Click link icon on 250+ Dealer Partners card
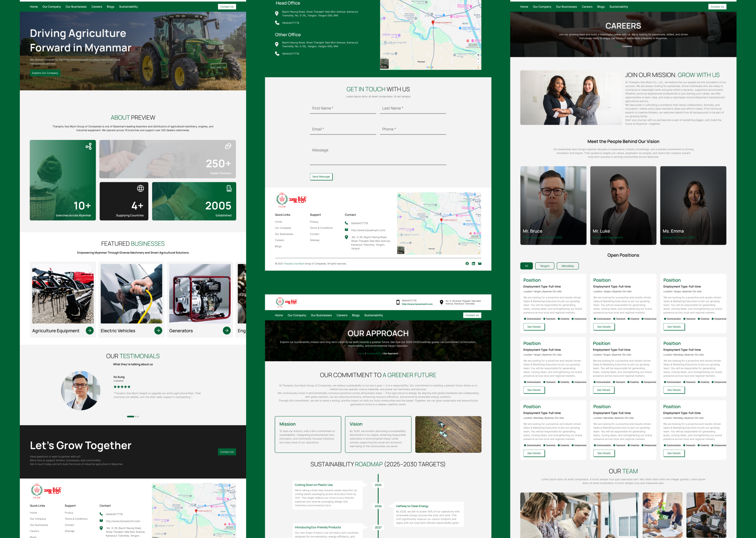The image size is (756, 538). point(228,146)
